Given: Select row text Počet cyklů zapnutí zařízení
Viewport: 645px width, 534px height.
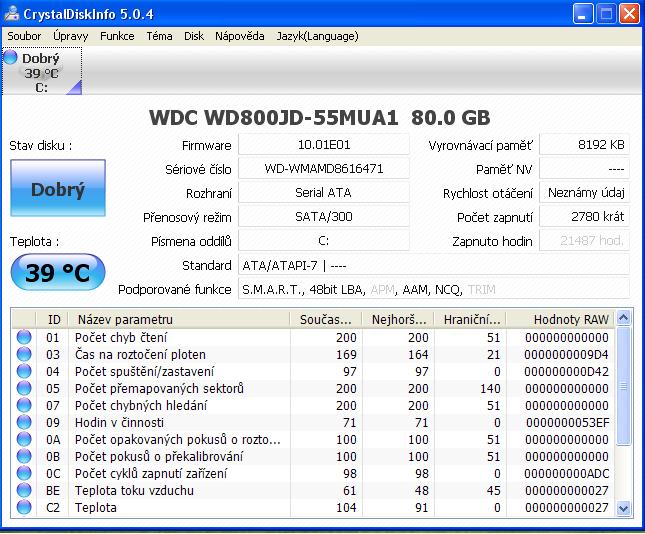Looking at the screenshot, I should [x=151, y=474].
